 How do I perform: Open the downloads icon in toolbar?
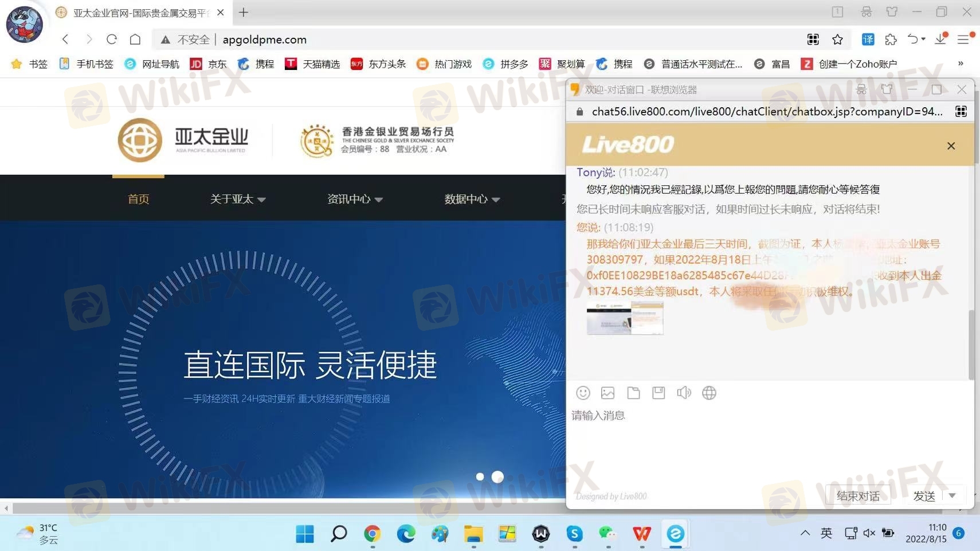[940, 39]
